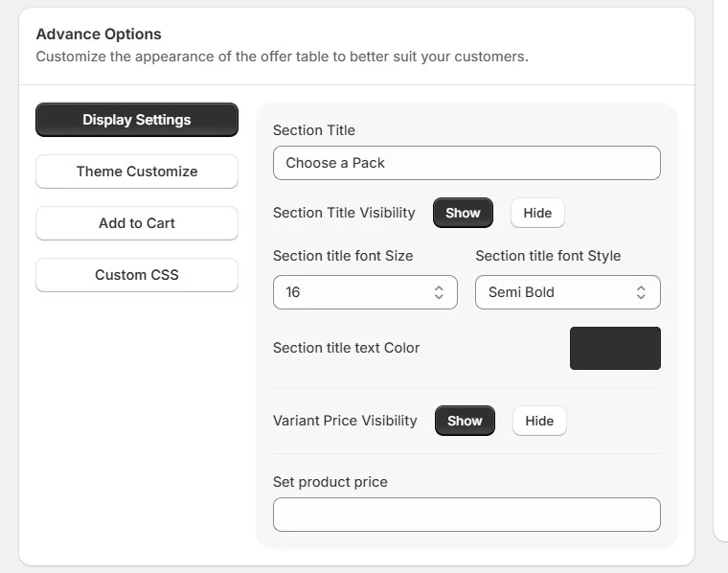Image resolution: width=728 pixels, height=573 pixels.
Task: Show the section title
Action: 463,213
